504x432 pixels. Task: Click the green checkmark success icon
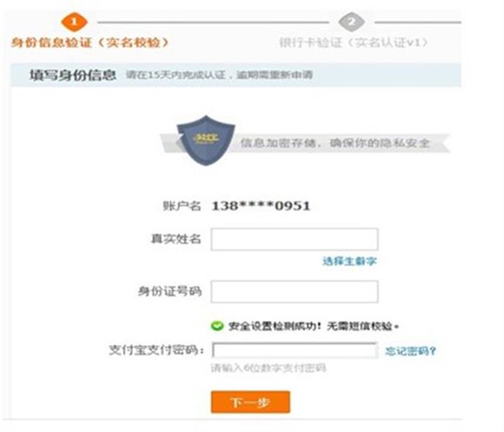click(217, 326)
